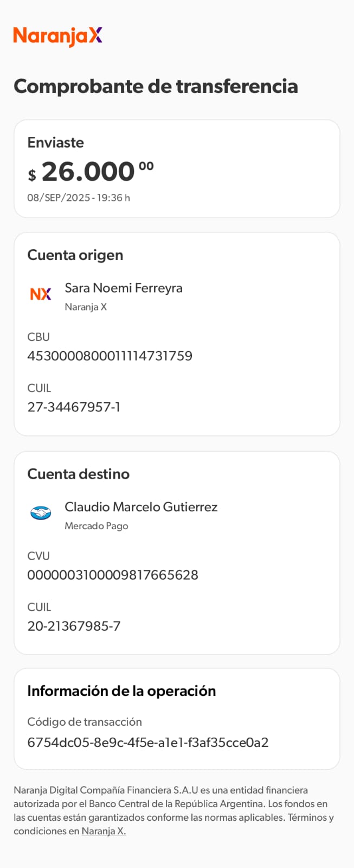Tap the Mercado Pago handshake icon
The image size is (354, 868).
click(41, 513)
